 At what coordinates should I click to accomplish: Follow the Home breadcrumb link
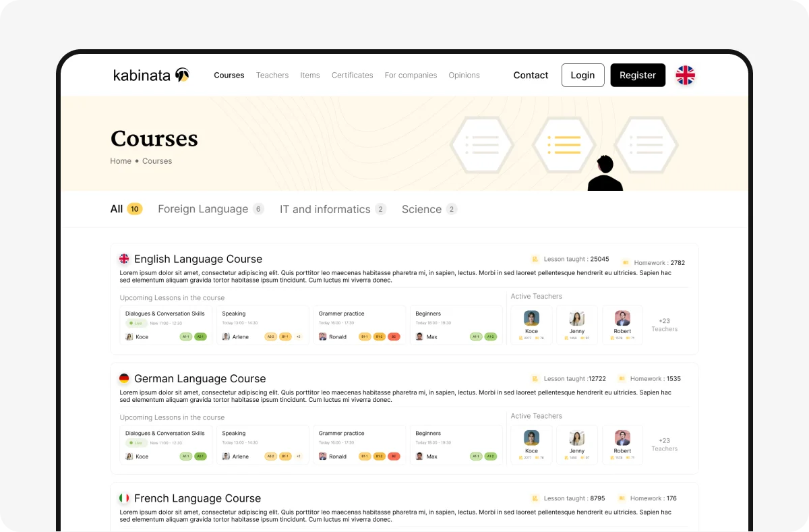(x=121, y=161)
